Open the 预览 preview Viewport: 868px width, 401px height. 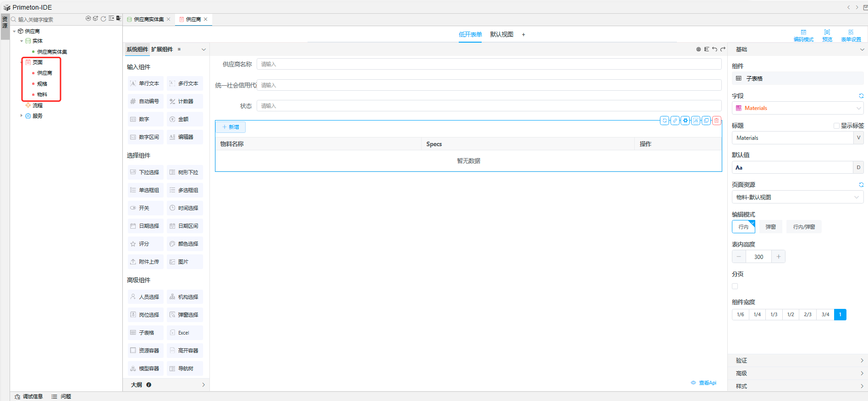pyautogui.click(x=827, y=36)
